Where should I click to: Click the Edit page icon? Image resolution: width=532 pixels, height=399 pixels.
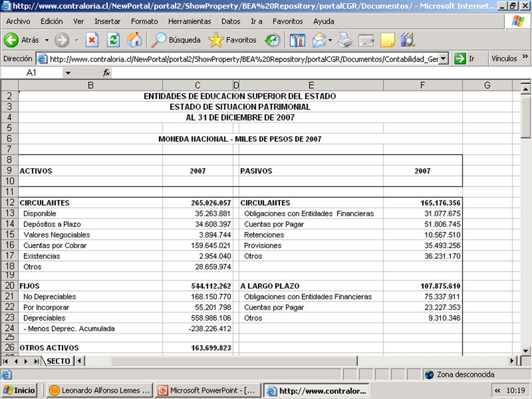click(366, 40)
